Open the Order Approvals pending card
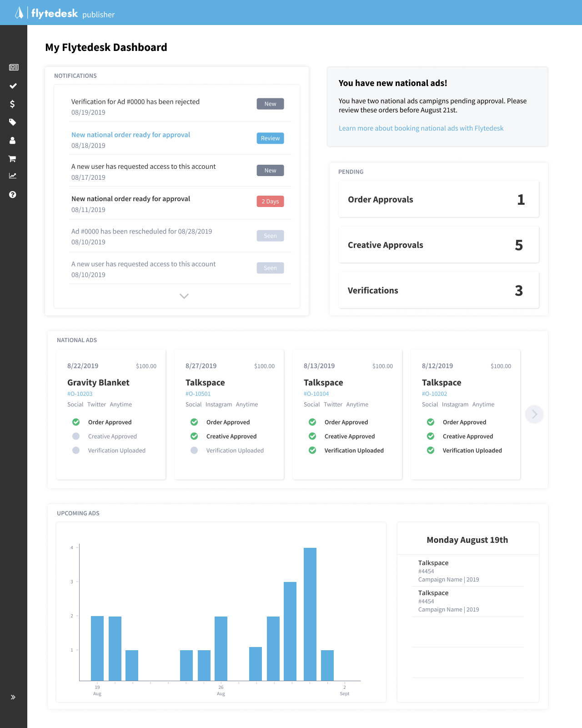 [439, 199]
